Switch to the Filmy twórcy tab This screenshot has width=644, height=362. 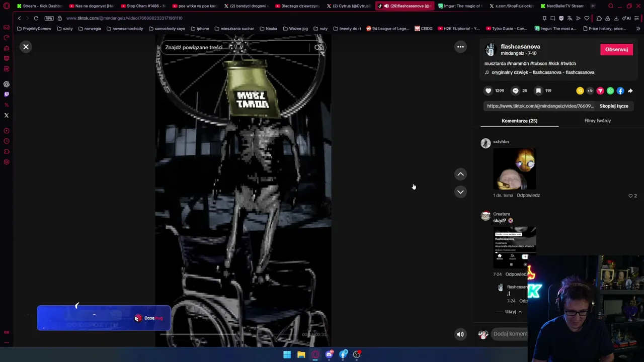[x=597, y=121]
